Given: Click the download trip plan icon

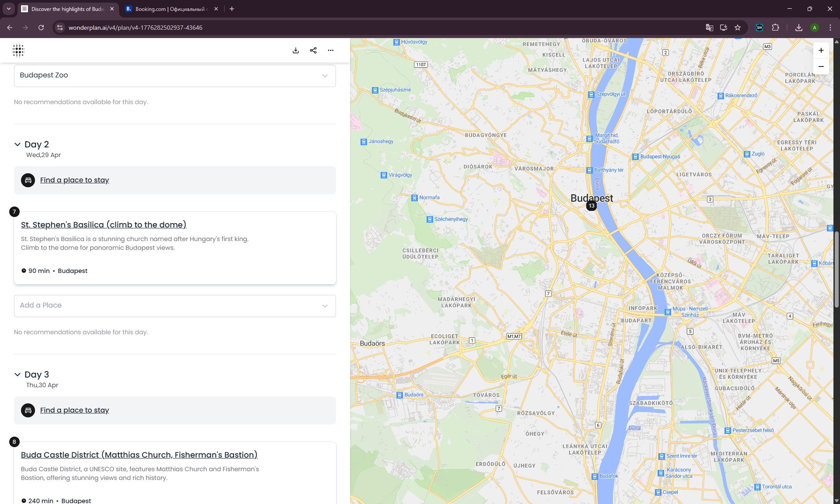Looking at the screenshot, I should coord(296,50).
